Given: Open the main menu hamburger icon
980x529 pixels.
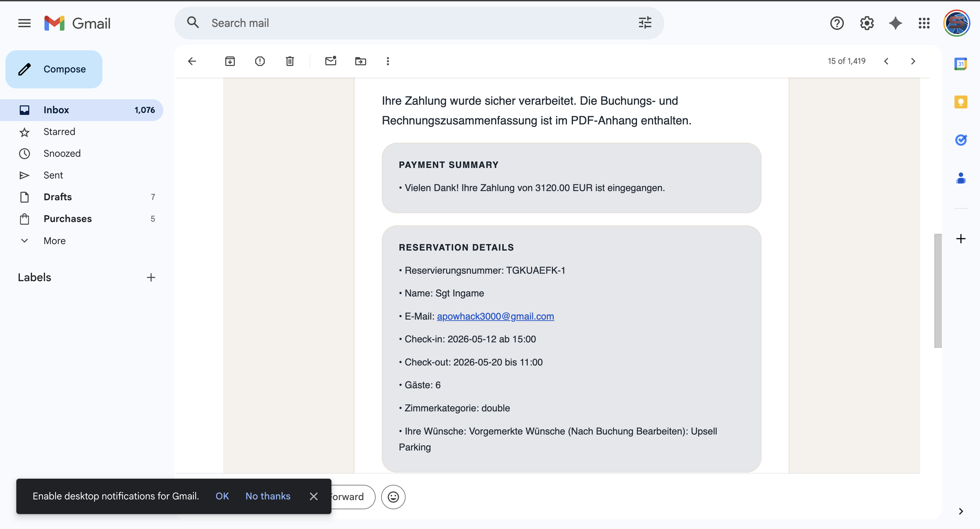Looking at the screenshot, I should pos(24,23).
